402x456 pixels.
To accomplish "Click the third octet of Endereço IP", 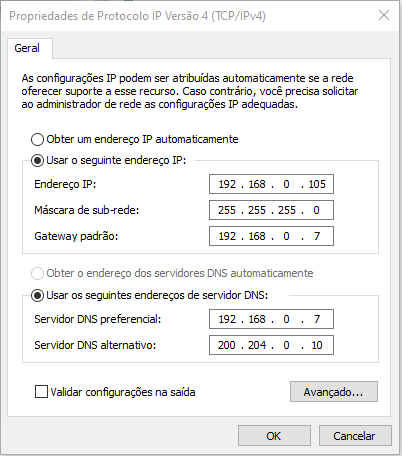I will coord(286,184).
